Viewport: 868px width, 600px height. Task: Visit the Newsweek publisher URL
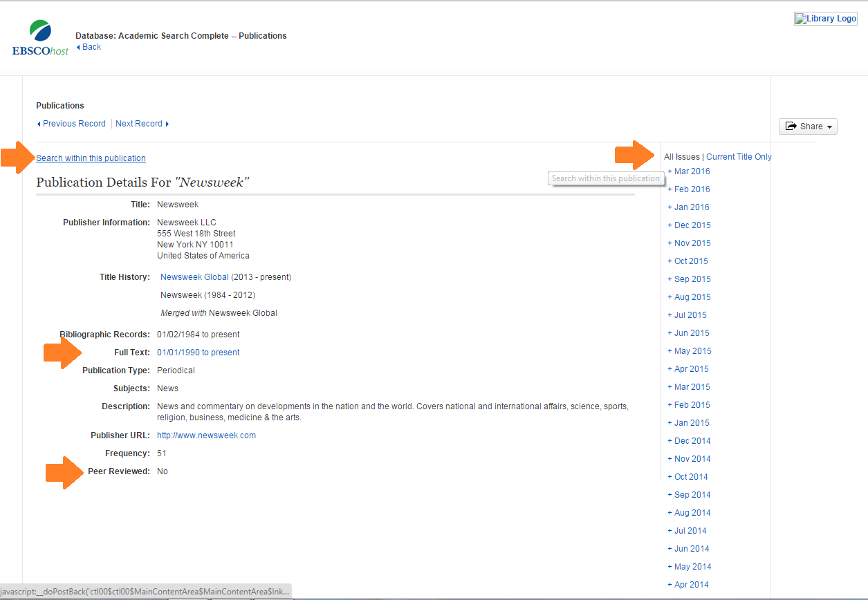tap(206, 435)
